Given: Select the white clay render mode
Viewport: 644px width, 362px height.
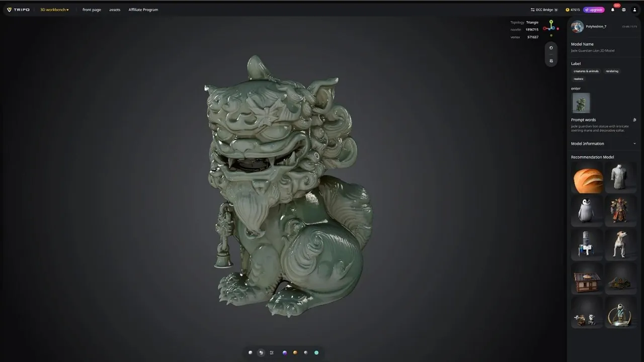Looking at the screenshot, I should pyautogui.click(x=251, y=352).
